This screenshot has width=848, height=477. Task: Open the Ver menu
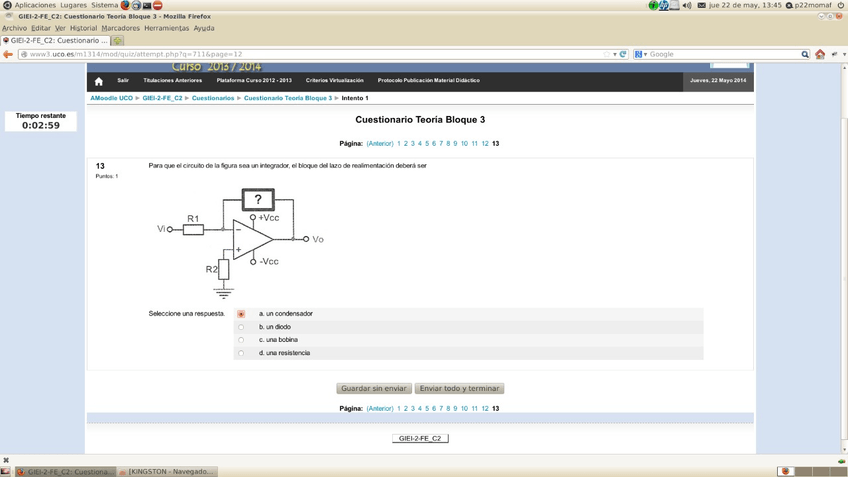60,28
